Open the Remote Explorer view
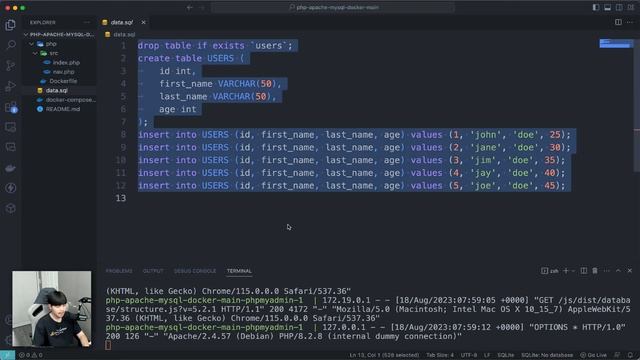This screenshot has height=360, width=640. coord(11,127)
